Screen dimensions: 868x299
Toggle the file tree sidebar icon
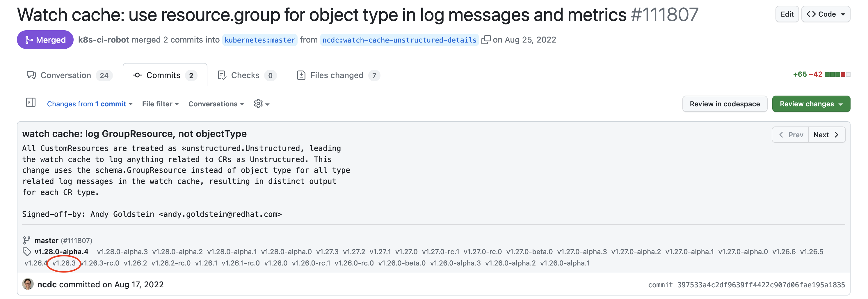tap(31, 103)
